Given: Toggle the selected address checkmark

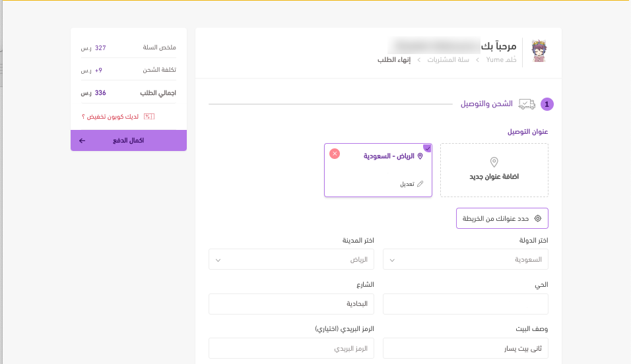Looking at the screenshot, I should pyautogui.click(x=427, y=148).
